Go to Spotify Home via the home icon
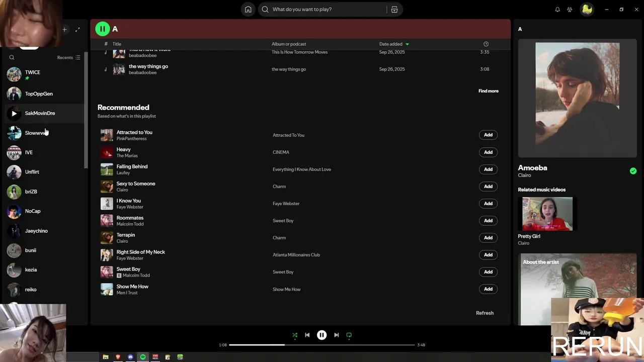Screen dimensions: 644x362 [248, 9]
